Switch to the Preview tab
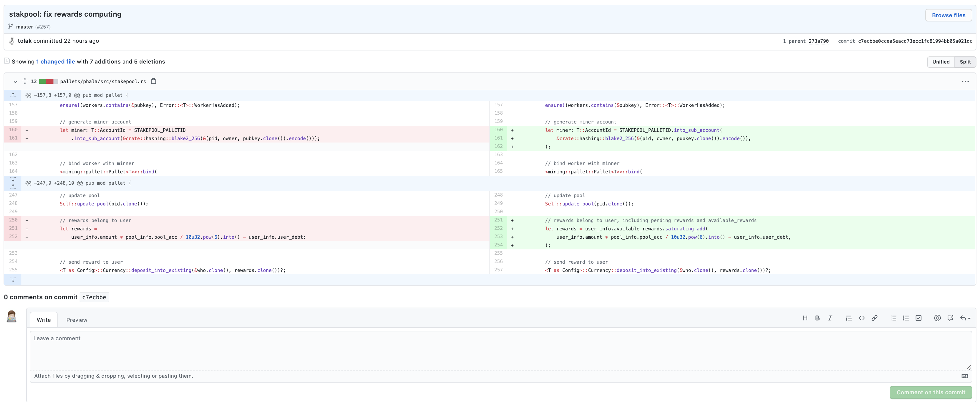 (x=77, y=320)
